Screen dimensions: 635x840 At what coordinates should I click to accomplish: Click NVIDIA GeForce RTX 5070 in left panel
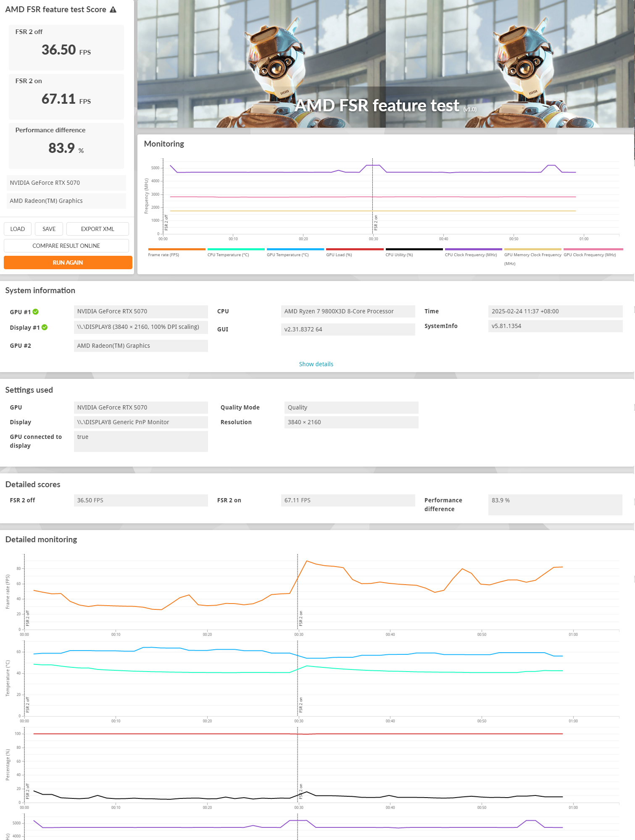(66, 183)
